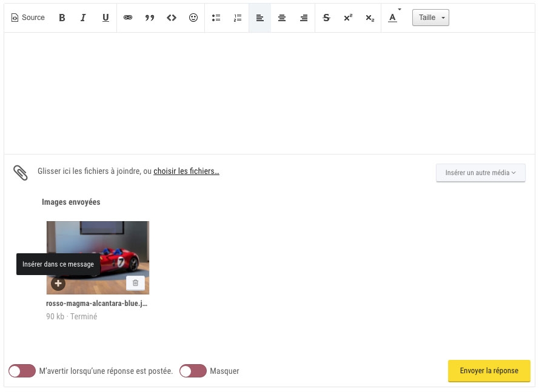Apply superscript formatting

[x=347, y=18]
